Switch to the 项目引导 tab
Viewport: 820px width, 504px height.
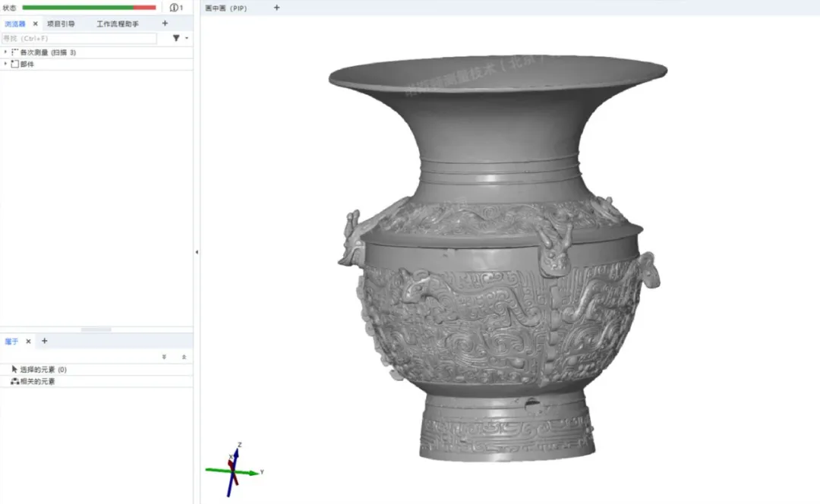tap(61, 24)
